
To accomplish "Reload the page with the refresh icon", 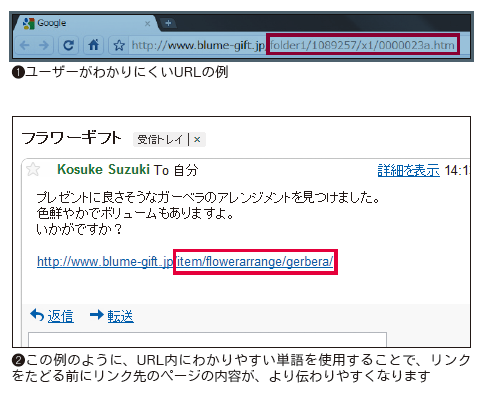I will point(68,45).
